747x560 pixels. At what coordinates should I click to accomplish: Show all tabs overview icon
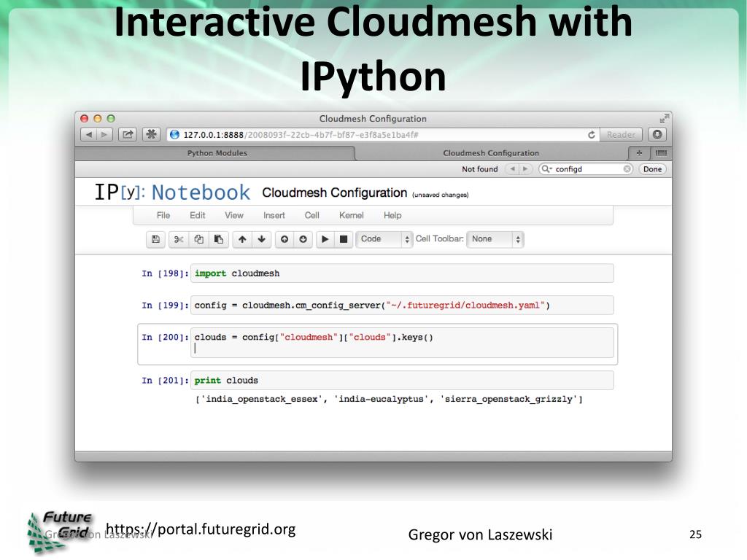pyautogui.click(x=661, y=153)
